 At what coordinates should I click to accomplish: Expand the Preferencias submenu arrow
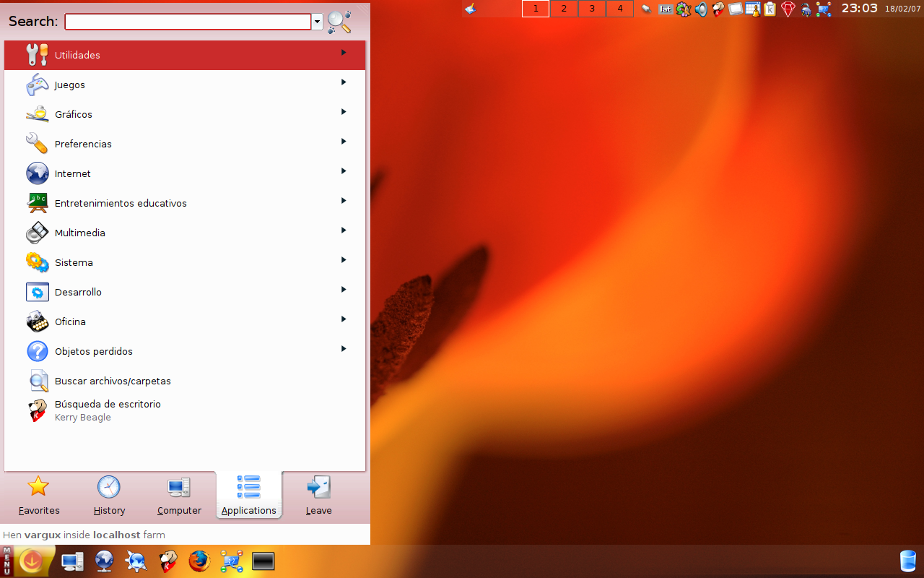pos(344,141)
